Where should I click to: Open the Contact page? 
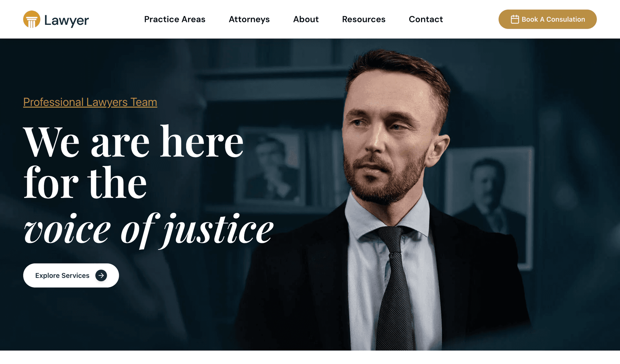click(x=426, y=19)
